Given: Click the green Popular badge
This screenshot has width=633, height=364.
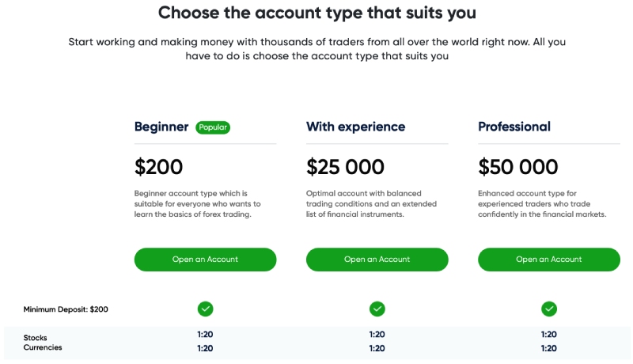Looking at the screenshot, I should click(x=213, y=127).
